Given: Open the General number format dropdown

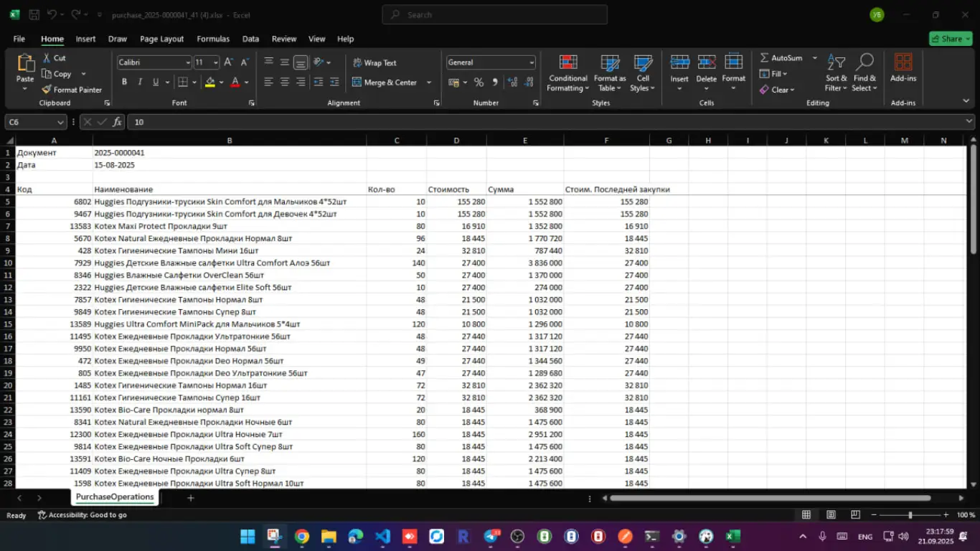Looking at the screenshot, I should (x=531, y=62).
